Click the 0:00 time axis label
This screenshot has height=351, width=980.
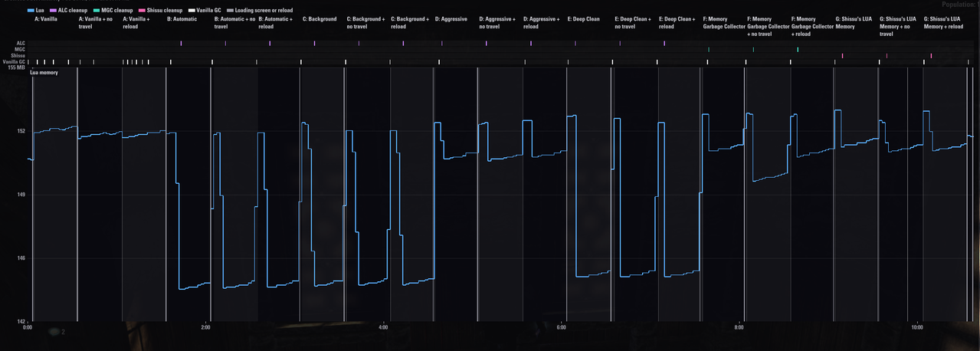pos(28,327)
